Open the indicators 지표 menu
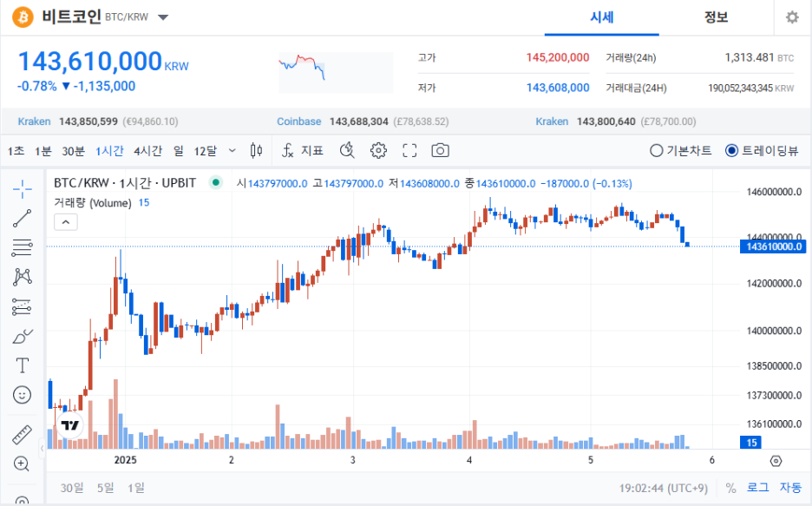Screen dimensions: 812x506 303,151
